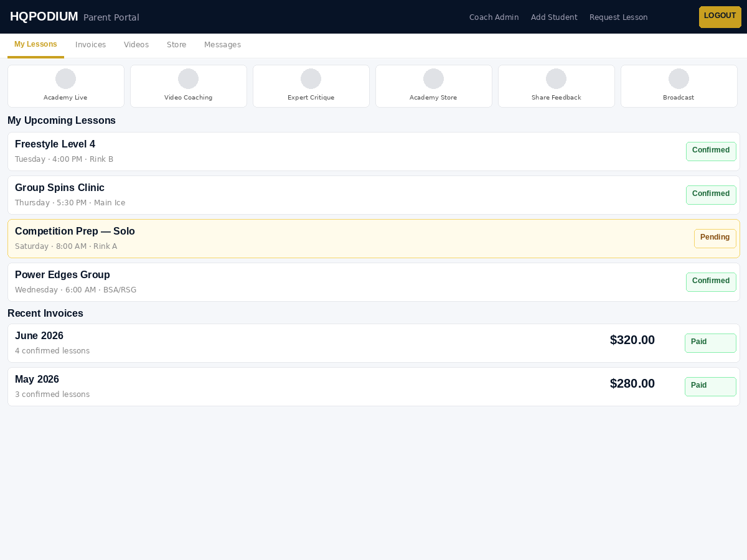This screenshot has width=747, height=560.
Task: Open the Store tab
Action: (177, 45)
